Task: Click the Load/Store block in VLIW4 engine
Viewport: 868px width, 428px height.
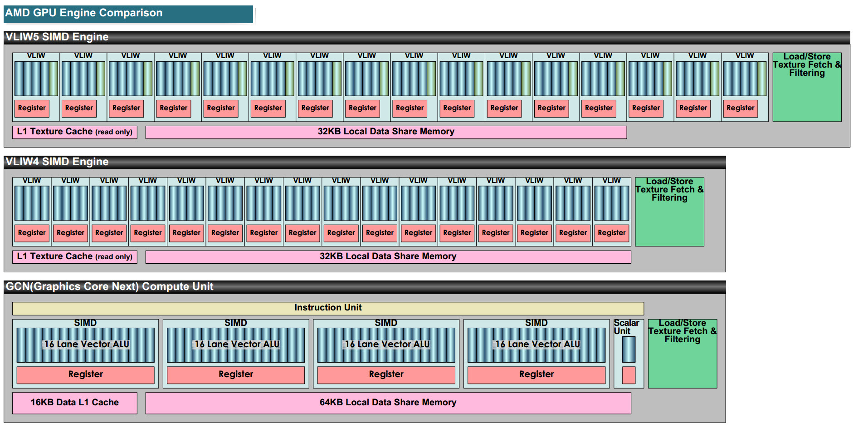Action: (669, 212)
